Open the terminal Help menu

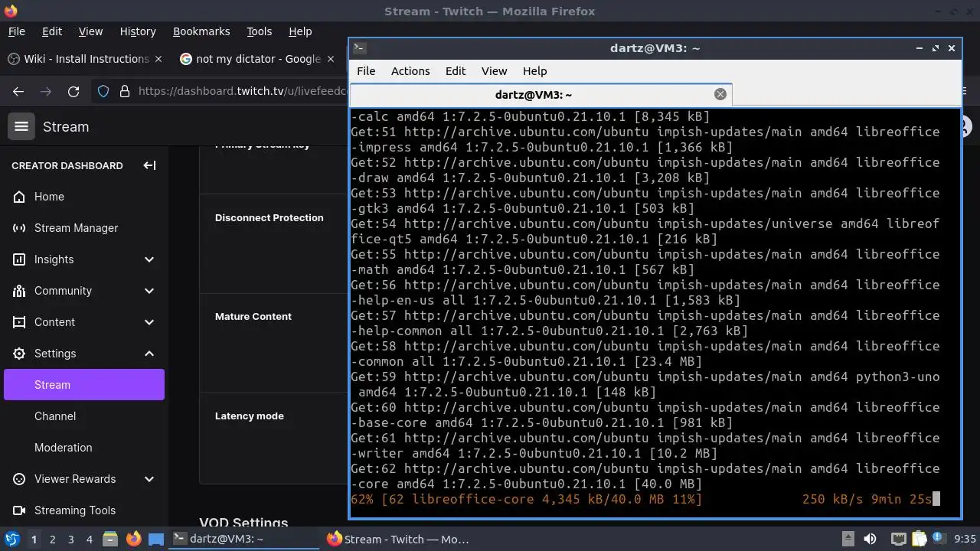[x=534, y=70]
